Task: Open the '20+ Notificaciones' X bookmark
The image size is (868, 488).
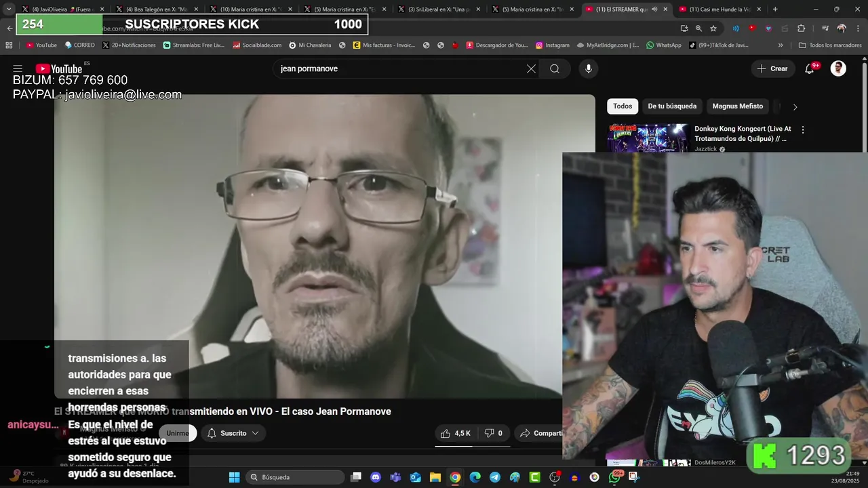Action: (x=129, y=45)
